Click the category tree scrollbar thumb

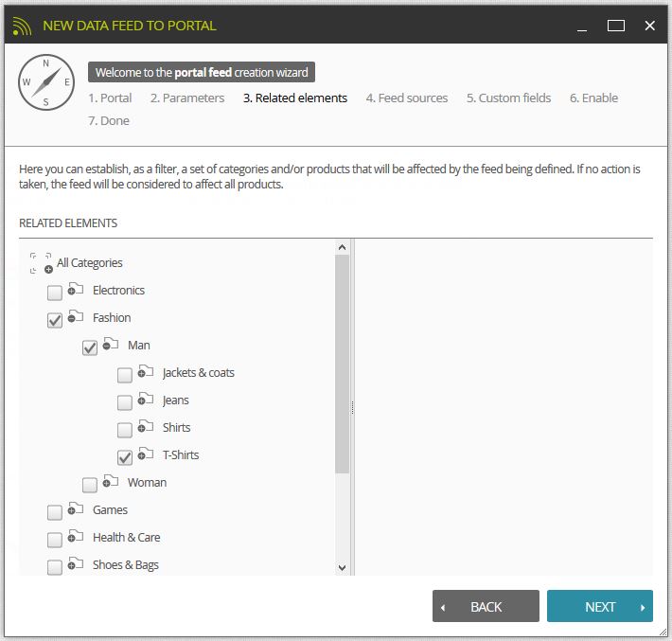click(342, 365)
